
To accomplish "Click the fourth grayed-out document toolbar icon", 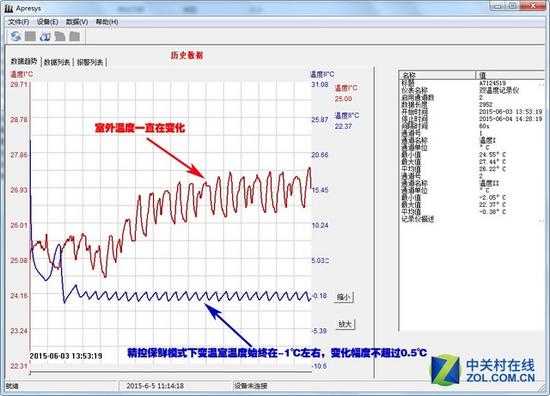I will pos(60,36).
